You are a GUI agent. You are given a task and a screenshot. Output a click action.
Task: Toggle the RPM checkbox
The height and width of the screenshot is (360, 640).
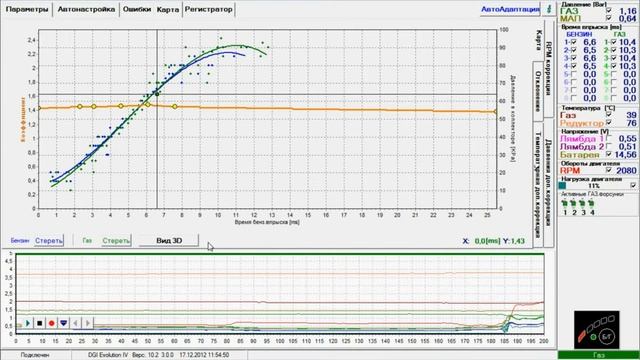609,170
